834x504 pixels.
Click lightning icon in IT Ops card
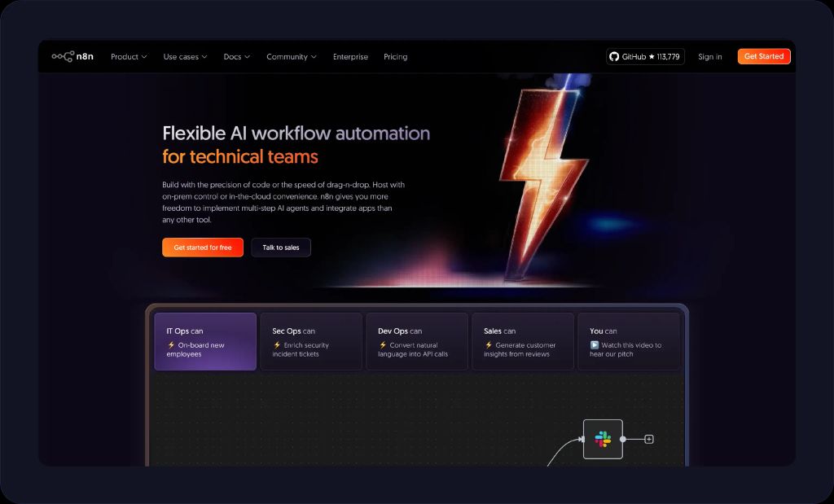click(171, 345)
